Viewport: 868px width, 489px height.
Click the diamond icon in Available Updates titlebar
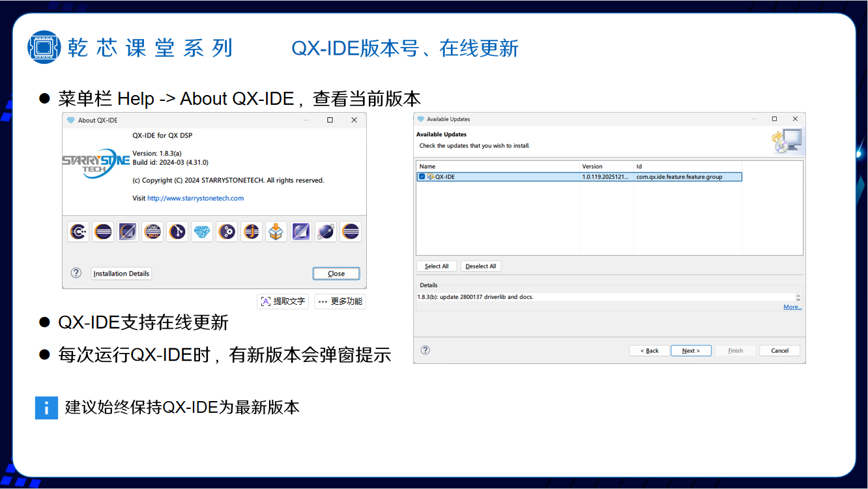click(x=421, y=119)
